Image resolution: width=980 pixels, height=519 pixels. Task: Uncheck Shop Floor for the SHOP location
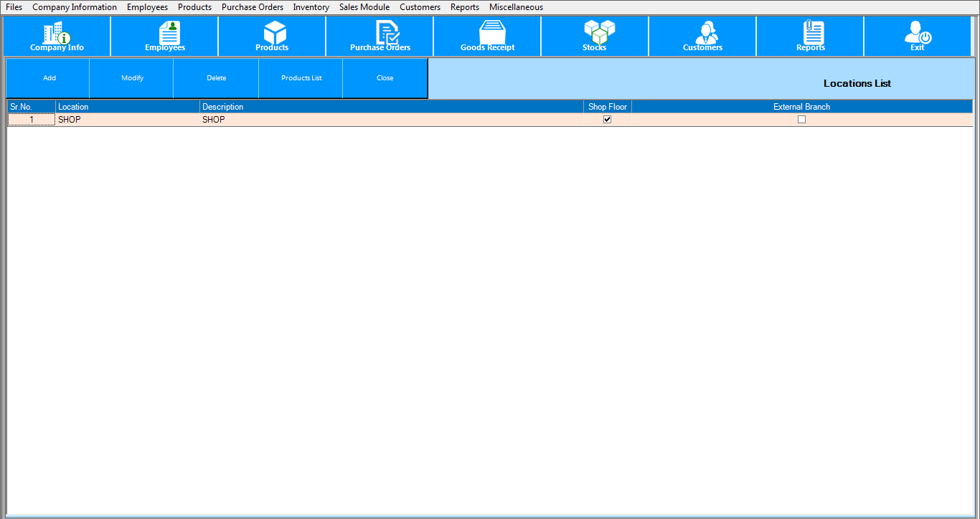pyautogui.click(x=607, y=119)
